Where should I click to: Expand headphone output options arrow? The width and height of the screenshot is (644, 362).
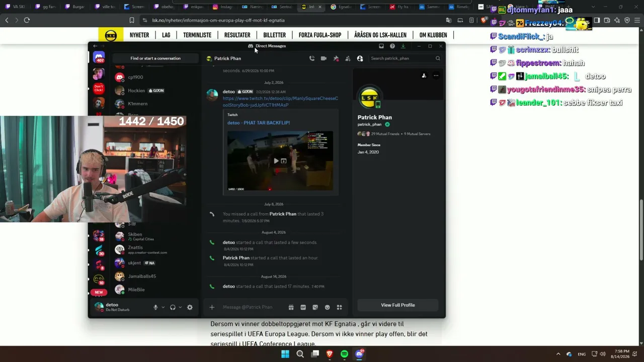[180, 307]
